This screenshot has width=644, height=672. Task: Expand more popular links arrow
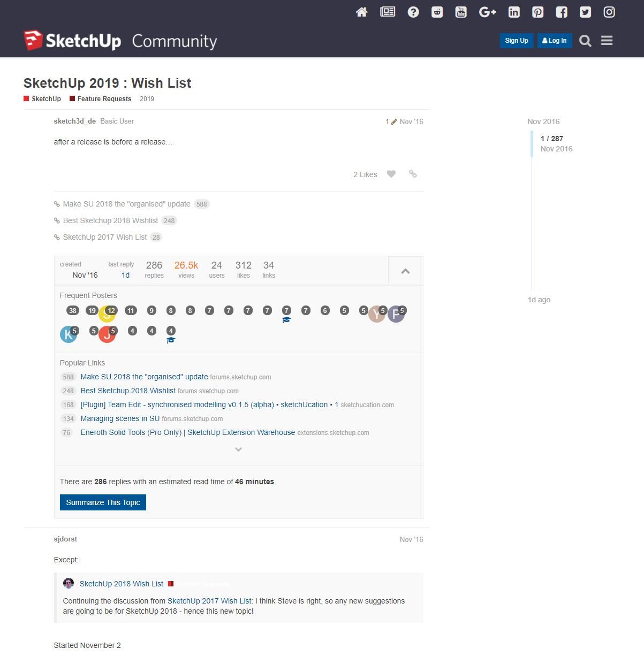239,449
